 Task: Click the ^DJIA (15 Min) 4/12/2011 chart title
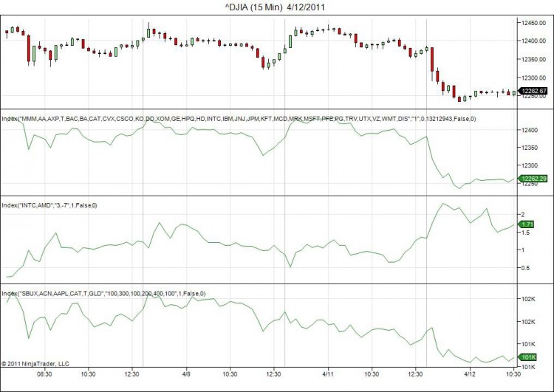point(275,7)
